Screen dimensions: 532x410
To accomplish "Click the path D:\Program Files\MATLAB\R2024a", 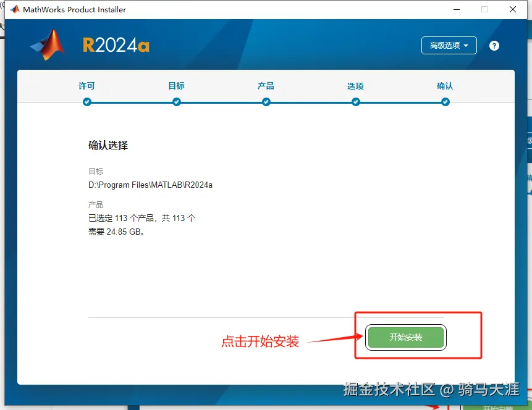I will (150, 185).
